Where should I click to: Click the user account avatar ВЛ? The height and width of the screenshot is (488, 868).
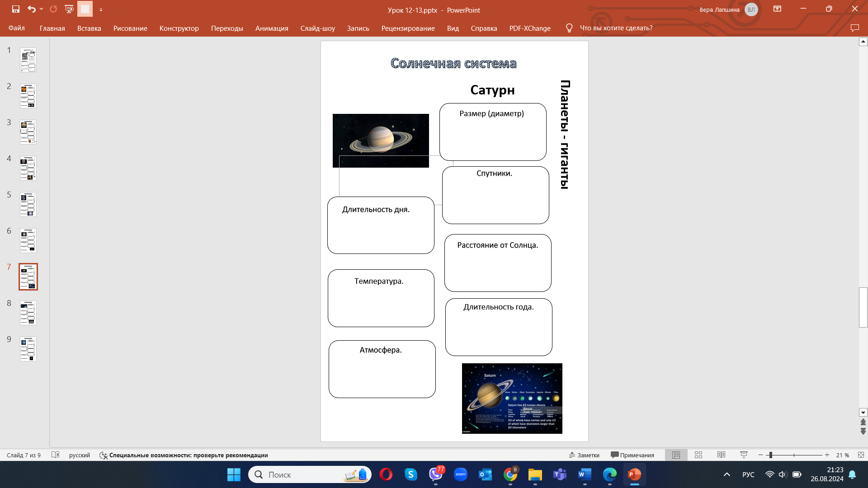point(751,9)
